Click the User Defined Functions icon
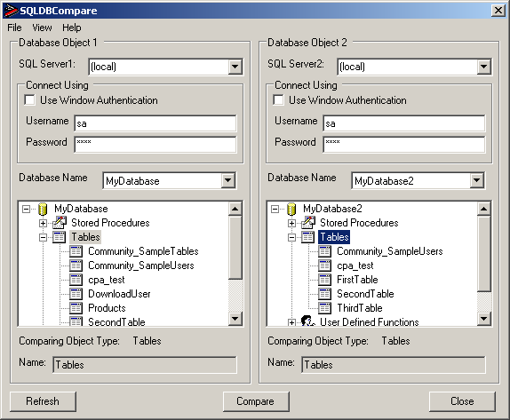This screenshot has width=510, height=420. click(307, 321)
